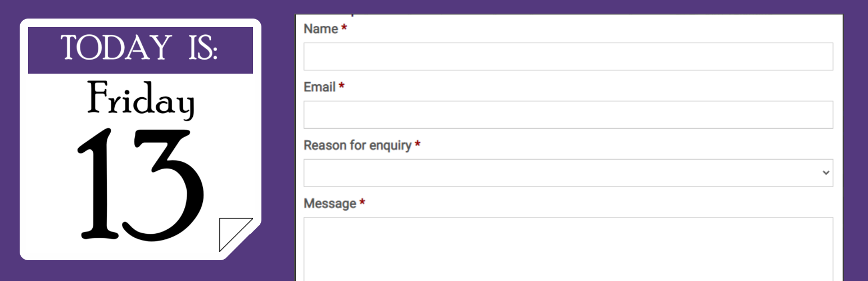Click the large 13 date number
The image size is (868, 281).
[x=141, y=184]
